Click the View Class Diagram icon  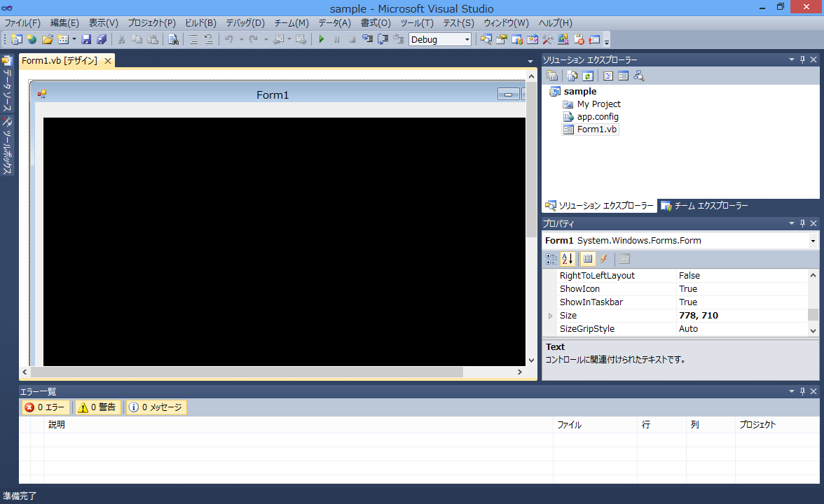(x=638, y=76)
